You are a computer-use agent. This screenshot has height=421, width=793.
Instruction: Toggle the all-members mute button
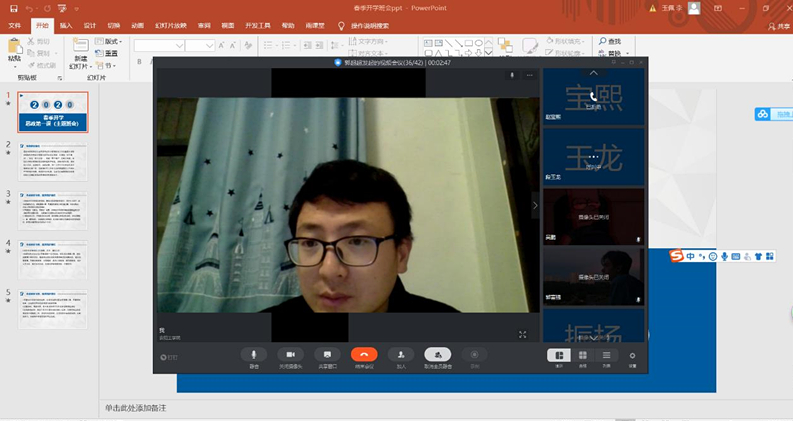click(437, 355)
